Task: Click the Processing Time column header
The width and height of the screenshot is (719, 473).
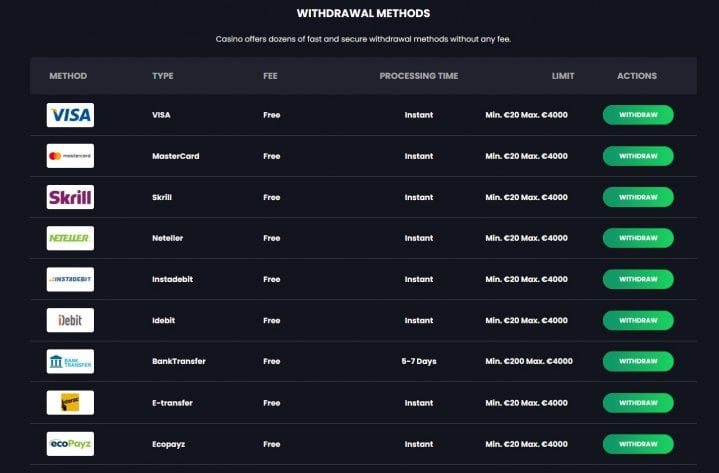Action: (419, 76)
